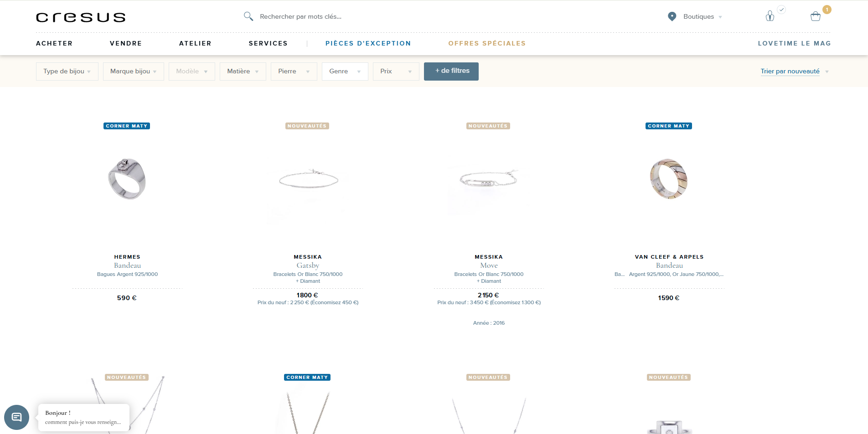The width and height of the screenshot is (868, 434).
Task: Open the SERVICES menu
Action: (x=268, y=43)
